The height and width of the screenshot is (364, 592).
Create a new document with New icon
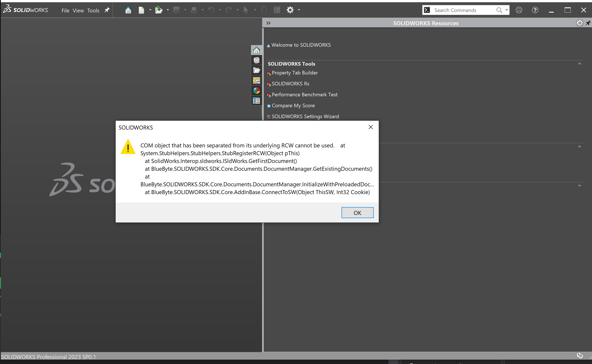[141, 10]
